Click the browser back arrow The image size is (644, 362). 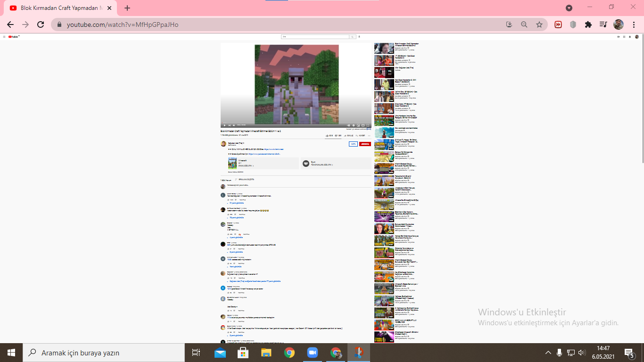(x=10, y=25)
